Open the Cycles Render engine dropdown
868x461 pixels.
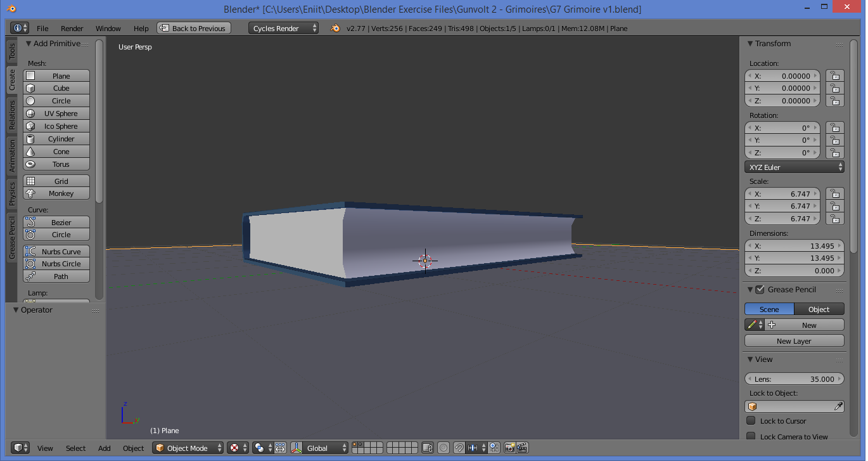[283, 28]
